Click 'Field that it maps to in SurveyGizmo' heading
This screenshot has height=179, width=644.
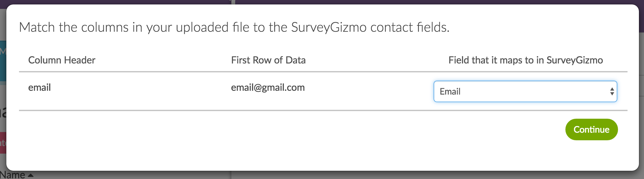click(x=525, y=60)
